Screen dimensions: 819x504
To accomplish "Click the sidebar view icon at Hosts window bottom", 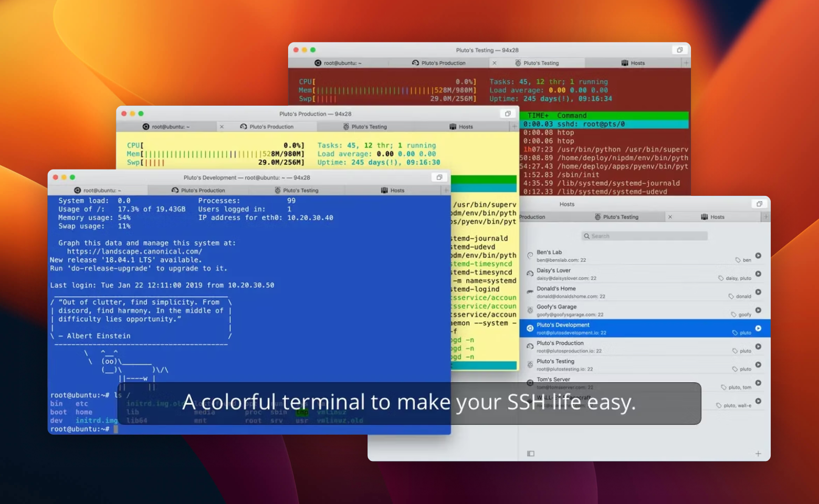I will pyautogui.click(x=530, y=453).
